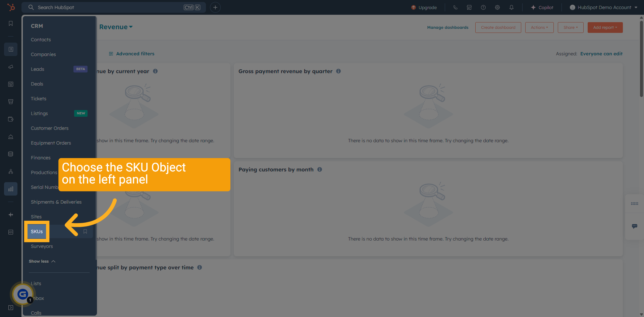Select Tickets in CRM menu

pyautogui.click(x=39, y=99)
